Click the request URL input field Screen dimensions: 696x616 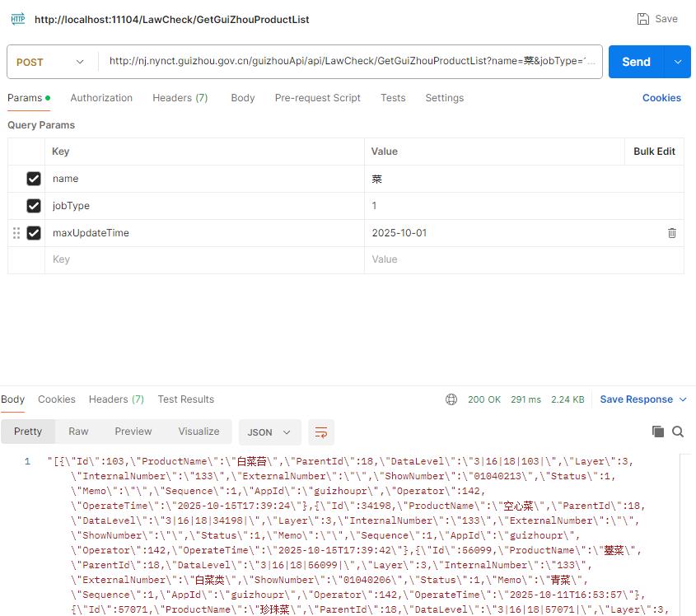coord(350,62)
